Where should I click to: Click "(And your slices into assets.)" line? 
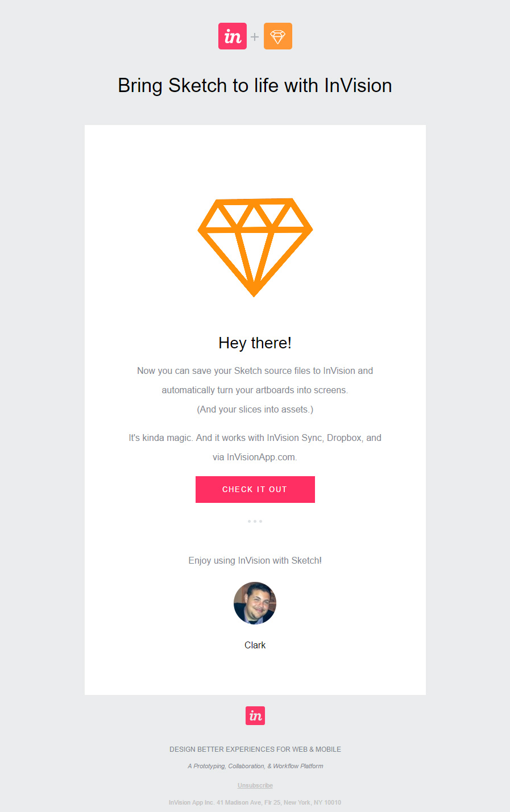click(x=255, y=409)
